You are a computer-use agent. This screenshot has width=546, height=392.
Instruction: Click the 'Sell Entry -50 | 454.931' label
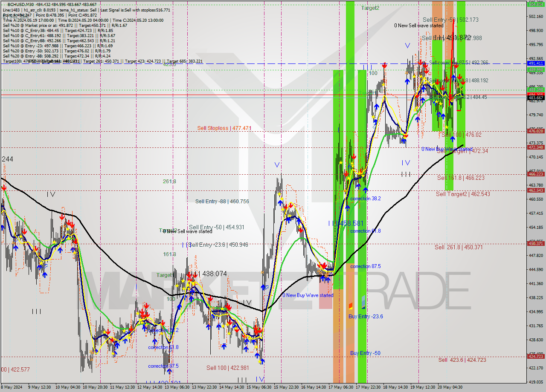[x=217, y=227]
